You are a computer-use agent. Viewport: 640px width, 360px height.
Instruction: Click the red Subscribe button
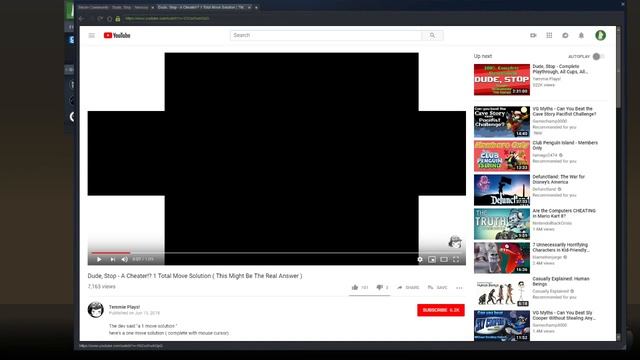[440, 310]
